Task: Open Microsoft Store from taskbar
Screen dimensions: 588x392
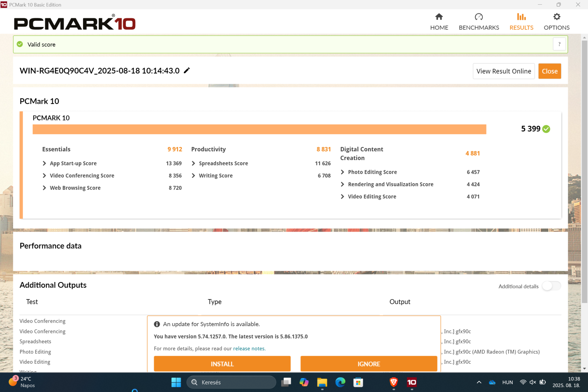Action: point(358,382)
